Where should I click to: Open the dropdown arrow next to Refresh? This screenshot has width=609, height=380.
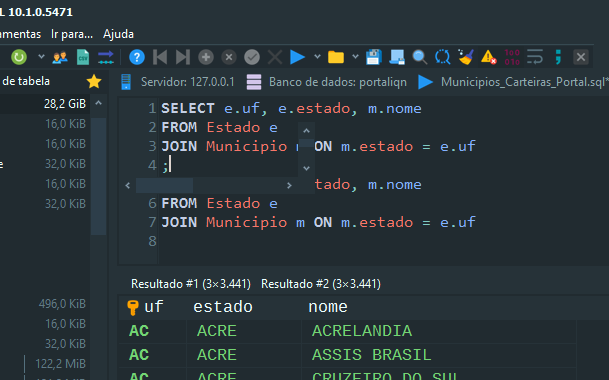click(x=41, y=57)
